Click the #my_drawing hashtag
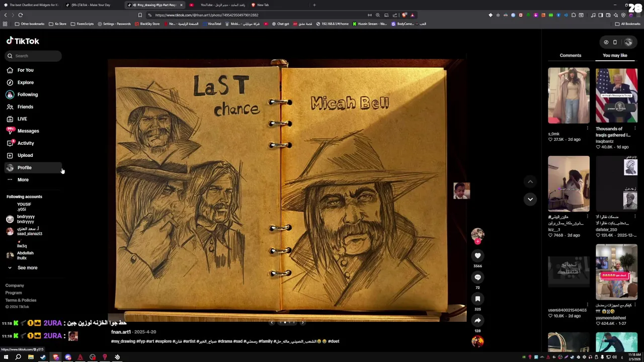The width and height of the screenshot is (644, 362). (x=123, y=341)
